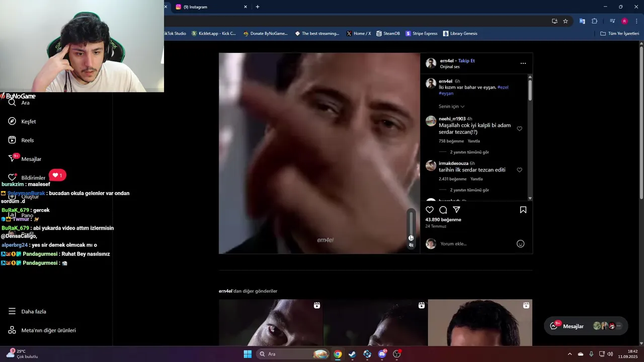Open Stripe Express bookmark
The image size is (644, 362).
tap(422, 34)
